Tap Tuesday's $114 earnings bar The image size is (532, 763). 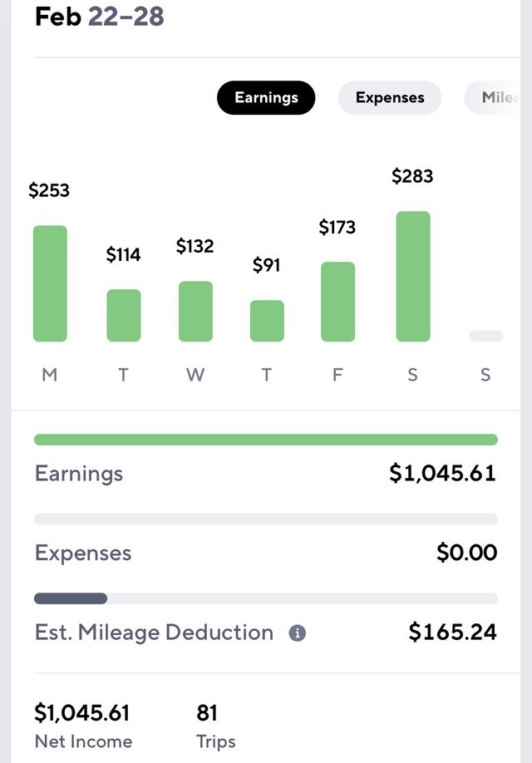(x=124, y=315)
